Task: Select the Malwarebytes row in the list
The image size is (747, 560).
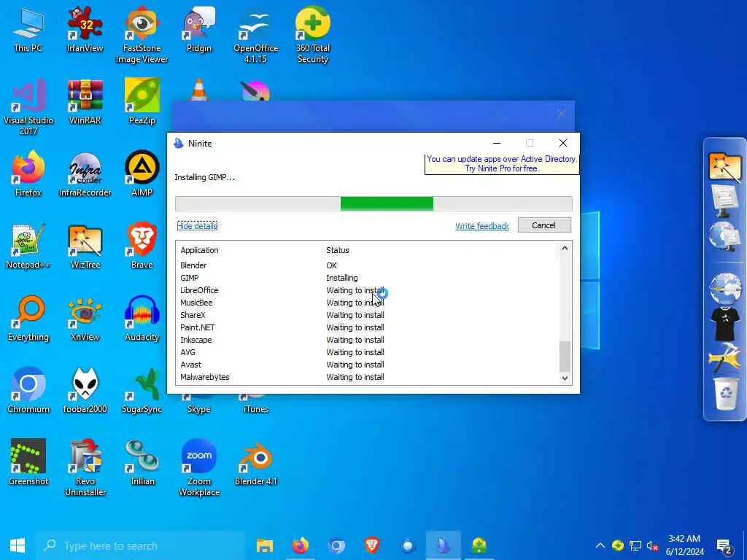Action: point(367,377)
